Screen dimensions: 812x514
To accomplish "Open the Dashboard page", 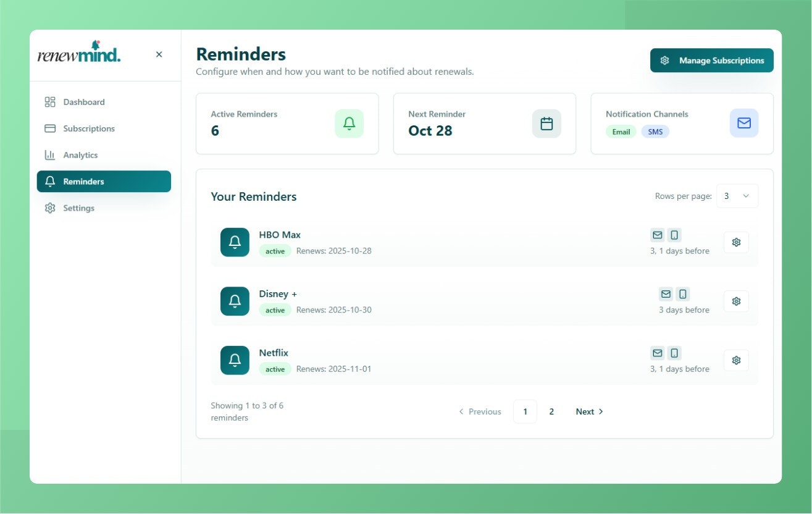I will (x=104, y=102).
